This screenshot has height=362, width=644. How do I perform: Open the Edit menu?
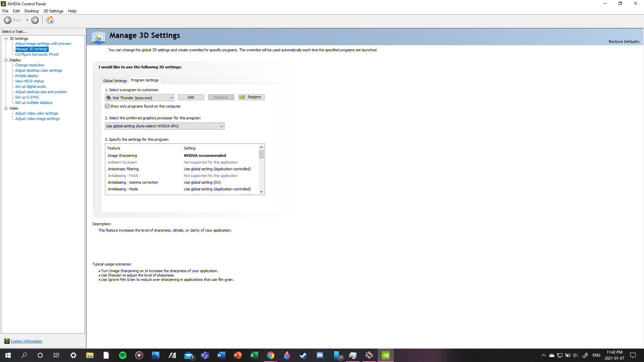click(x=16, y=11)
